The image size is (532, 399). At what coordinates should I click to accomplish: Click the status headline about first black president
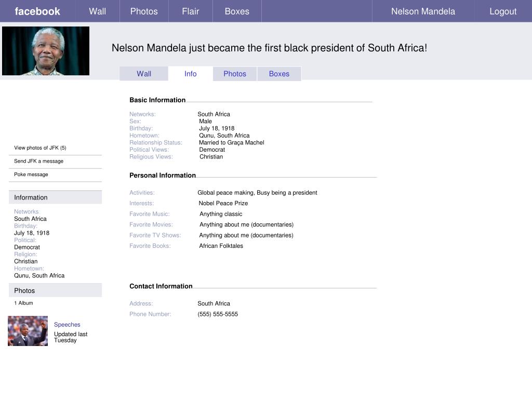tap(270, 48)
